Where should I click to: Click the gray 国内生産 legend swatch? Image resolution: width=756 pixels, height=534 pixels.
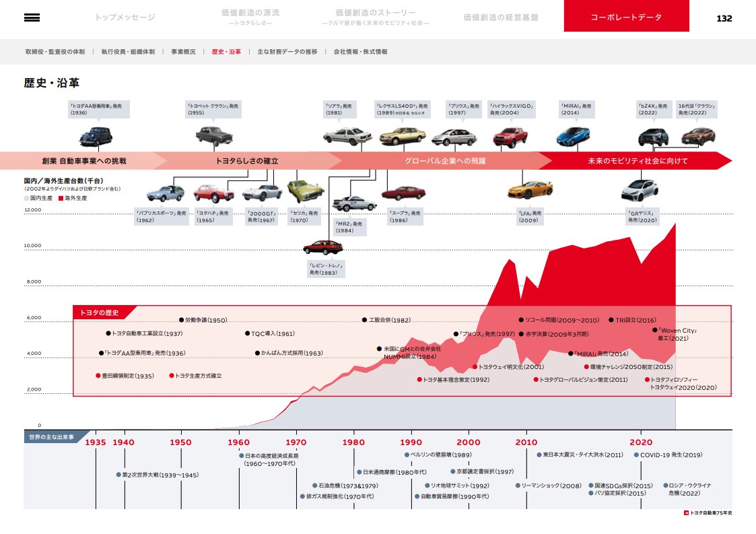26,199
